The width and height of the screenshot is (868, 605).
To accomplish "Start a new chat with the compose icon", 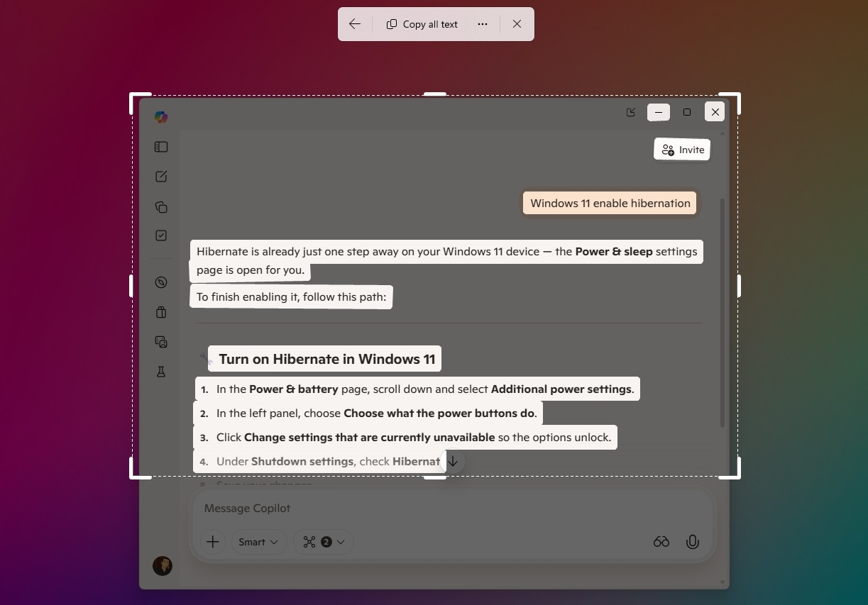I will pyautogui.click(x=160, y=176).
